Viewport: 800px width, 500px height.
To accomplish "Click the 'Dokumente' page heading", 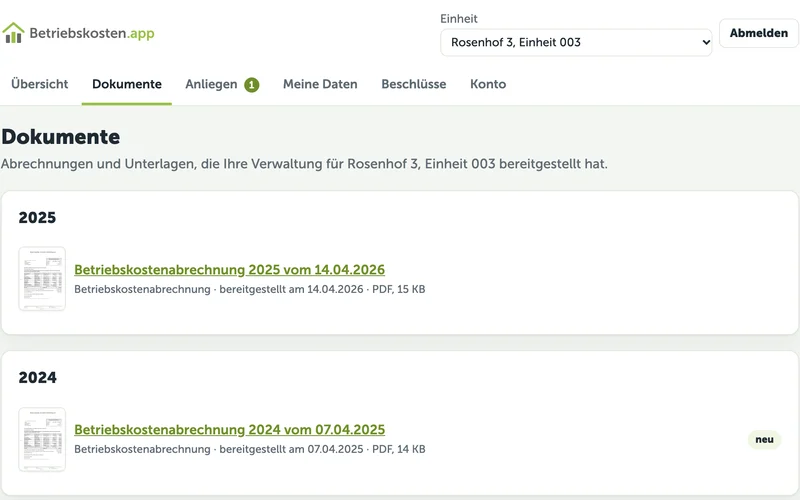I will pyautogui.click(x=61, y=137).
